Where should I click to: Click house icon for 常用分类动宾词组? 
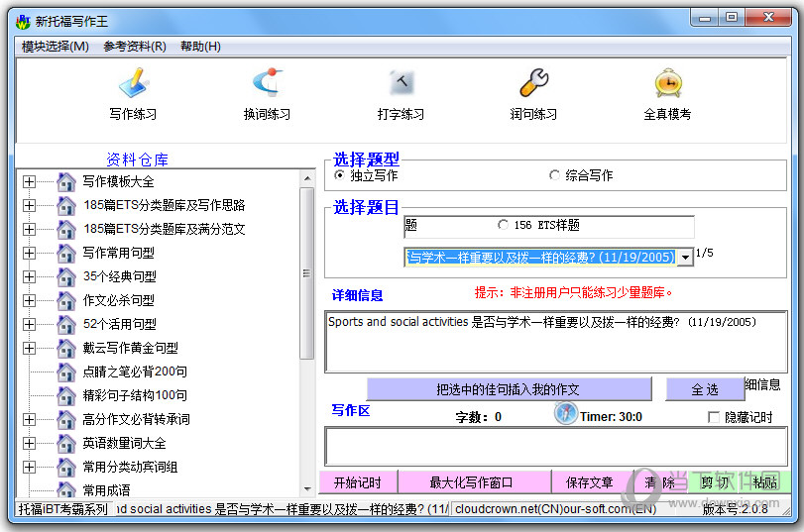pos(66,467)
